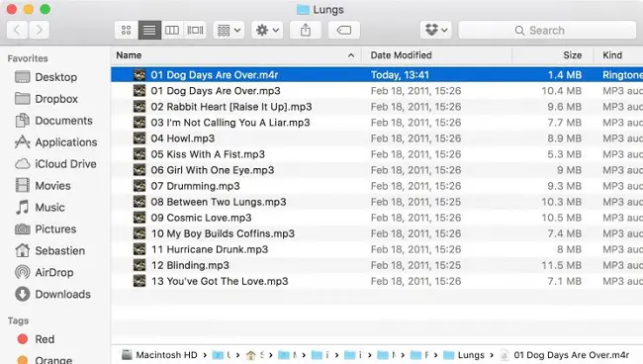Image resolution: width=643 pixels, height=364 pixels.
Task: Go back with the back arrow
Action: pos(17,30)
